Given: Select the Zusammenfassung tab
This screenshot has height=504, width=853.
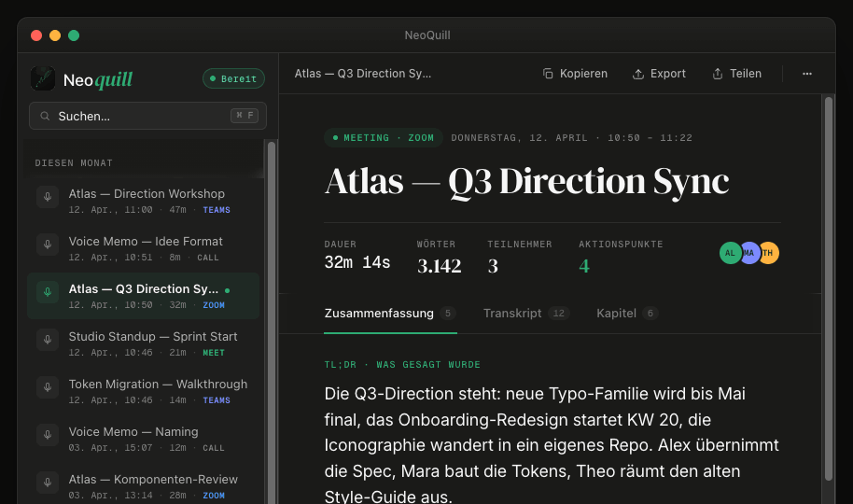Looking at the screenshot, I should [390, 313].
